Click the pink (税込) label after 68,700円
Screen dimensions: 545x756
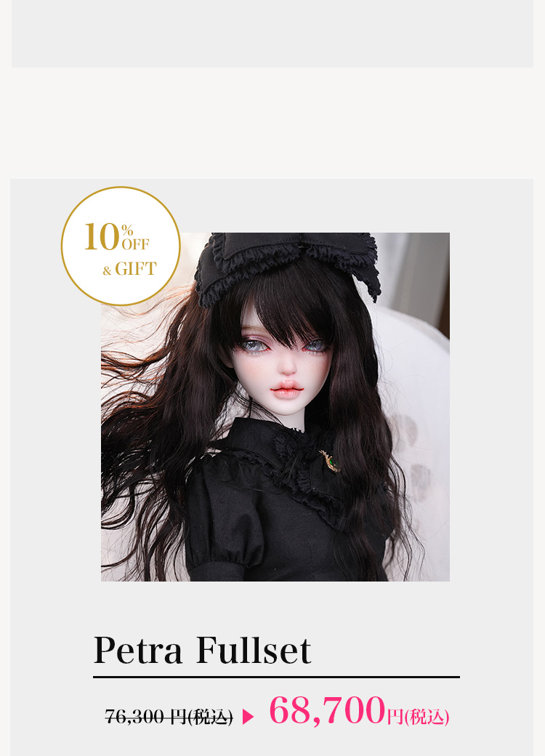point(427,717)
